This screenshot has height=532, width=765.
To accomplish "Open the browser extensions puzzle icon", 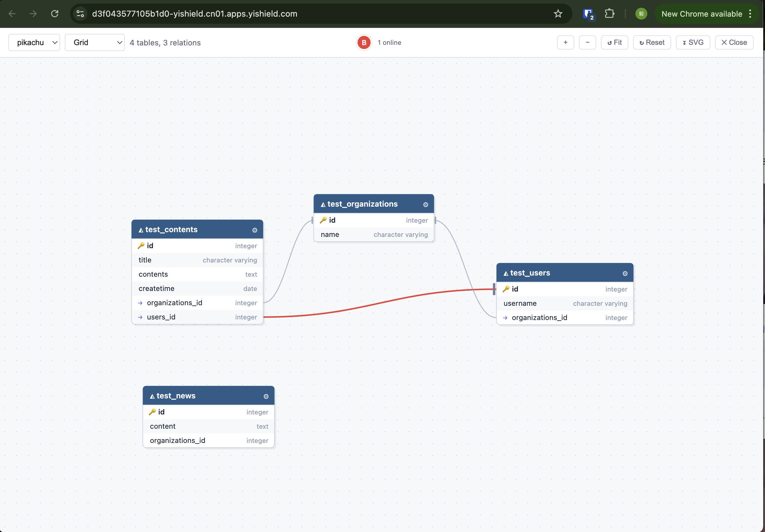I will coord(609,14).
